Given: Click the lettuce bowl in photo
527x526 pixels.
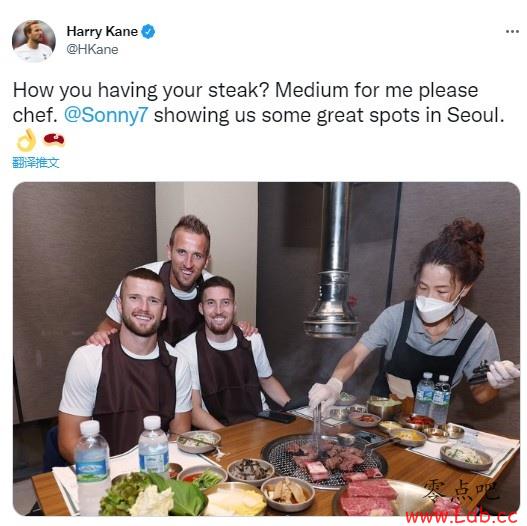Looking at the screenshot, I should click(x=153, y=494).
